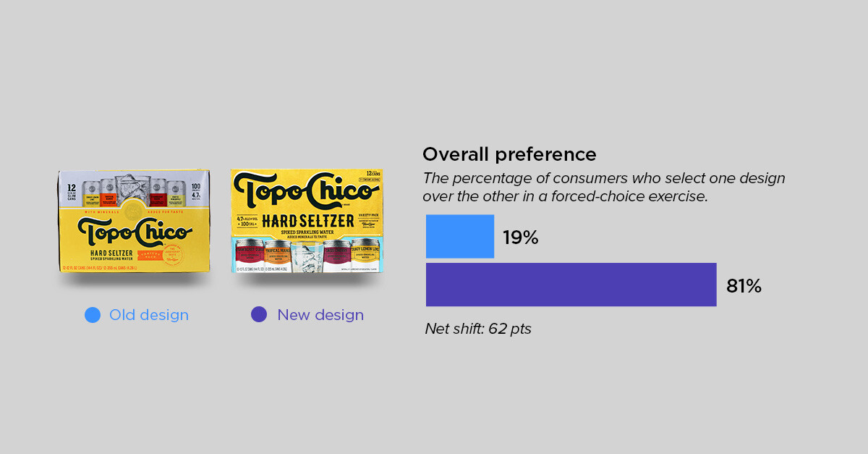Click the Topo Chico logo on old package
This screenshot has height=454, width=868.
click(x=135, y=230)
